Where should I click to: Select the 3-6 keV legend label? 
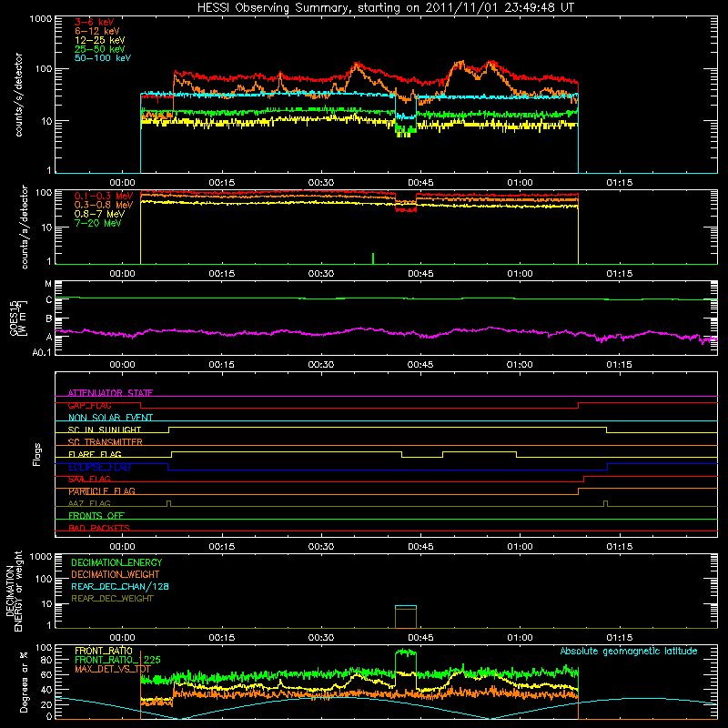[94, 22]
